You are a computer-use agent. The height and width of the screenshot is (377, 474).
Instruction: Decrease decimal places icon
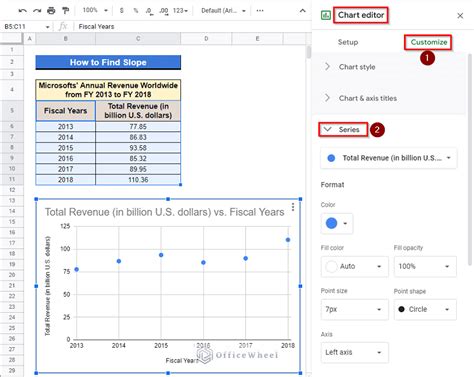149,11
